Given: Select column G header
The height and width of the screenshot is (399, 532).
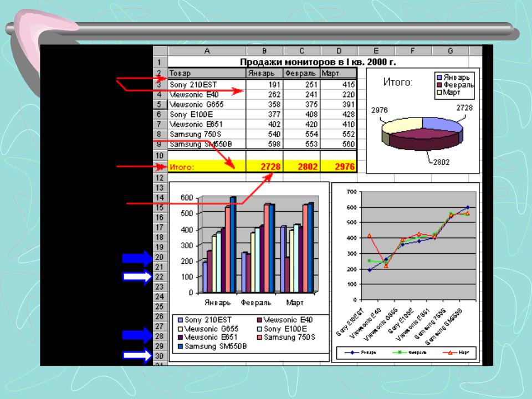Looking at the screenshot, I should tap(450, 51).
